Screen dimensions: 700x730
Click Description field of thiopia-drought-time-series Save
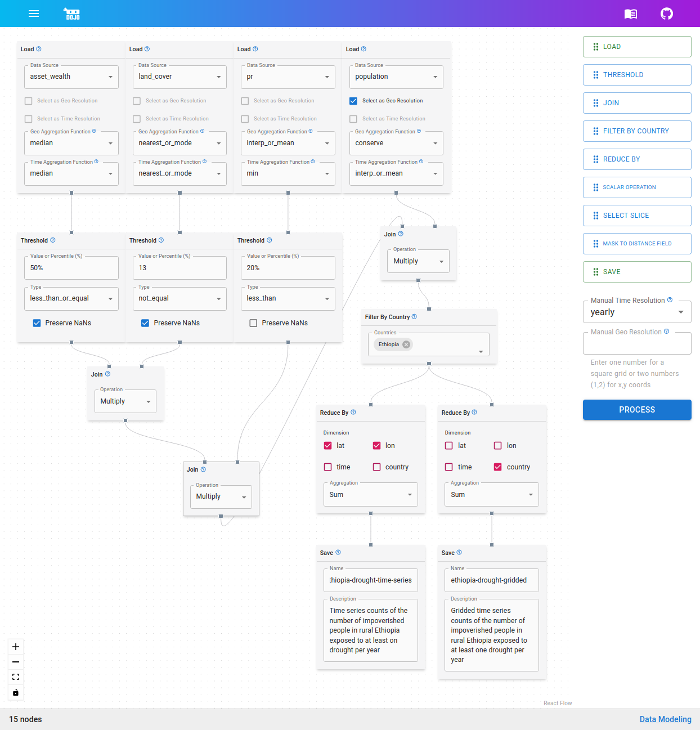(371, 630)
